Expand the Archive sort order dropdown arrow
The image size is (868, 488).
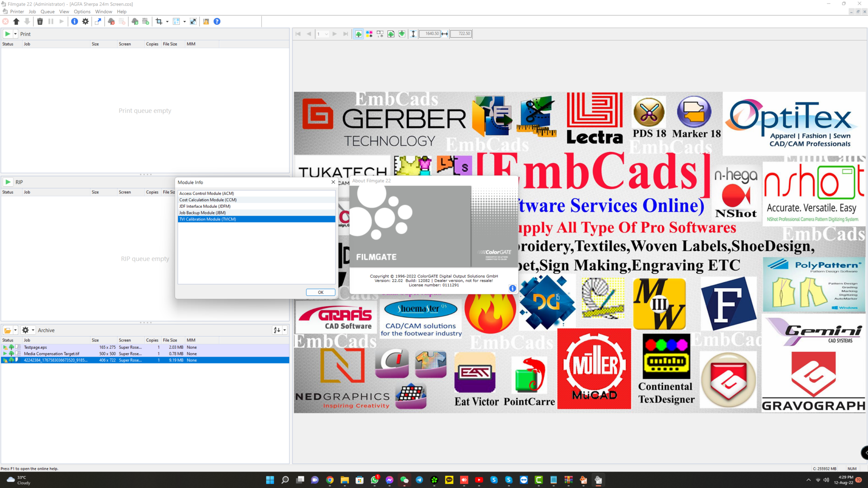click(285, 331)
